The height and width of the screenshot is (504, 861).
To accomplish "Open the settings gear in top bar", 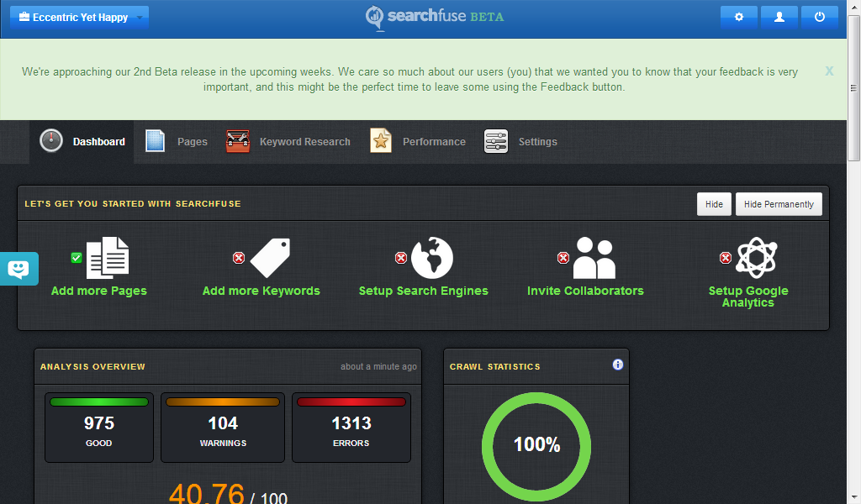I will [738, 17].
